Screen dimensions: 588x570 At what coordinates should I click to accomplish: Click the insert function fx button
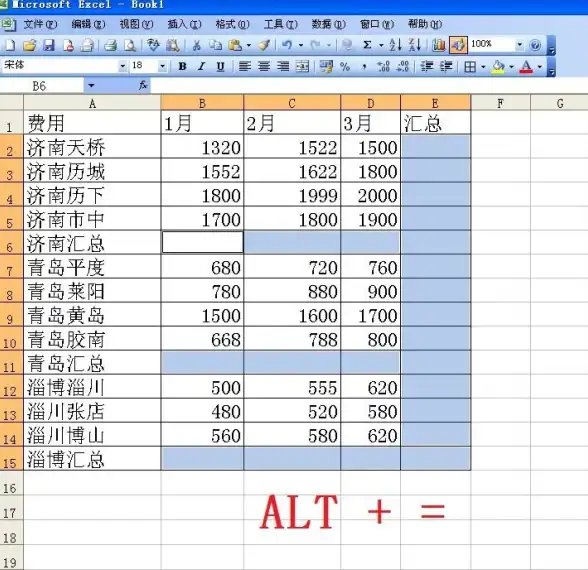143,86
